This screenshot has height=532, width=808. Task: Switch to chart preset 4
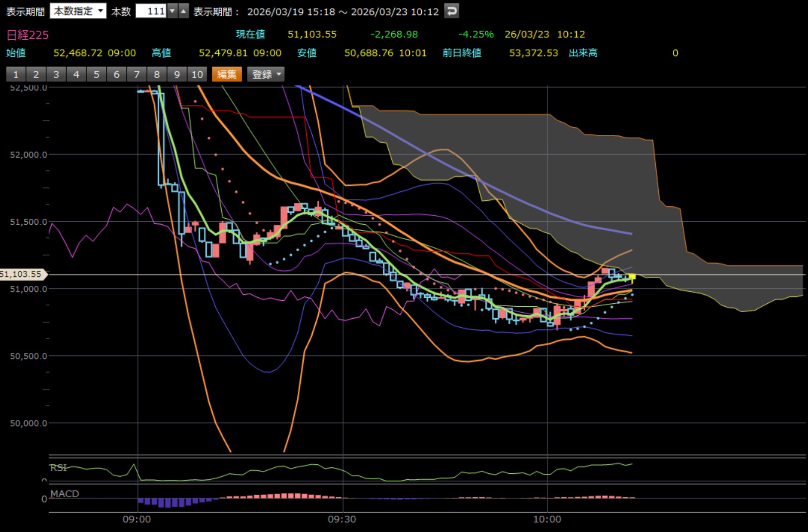(x=76, y=75)
